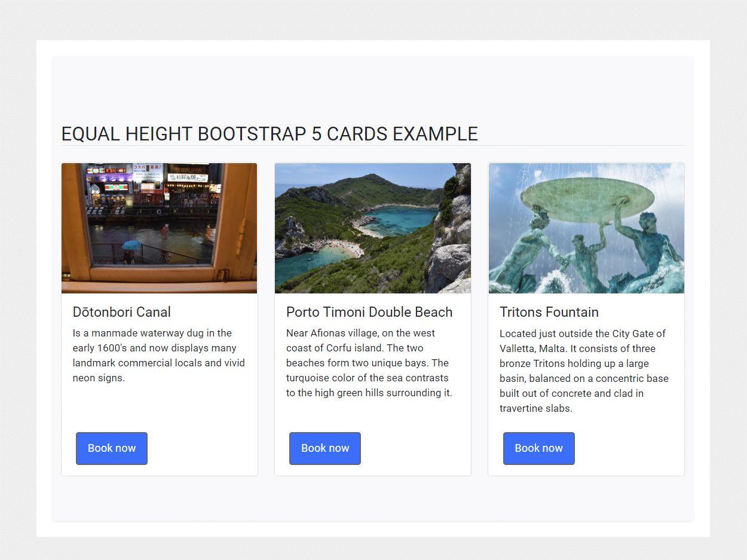This screenshot has height=560, width=747.
Task: Click the Equal Height Bootstrap 5 Cards heading
Action: (270, 134)
